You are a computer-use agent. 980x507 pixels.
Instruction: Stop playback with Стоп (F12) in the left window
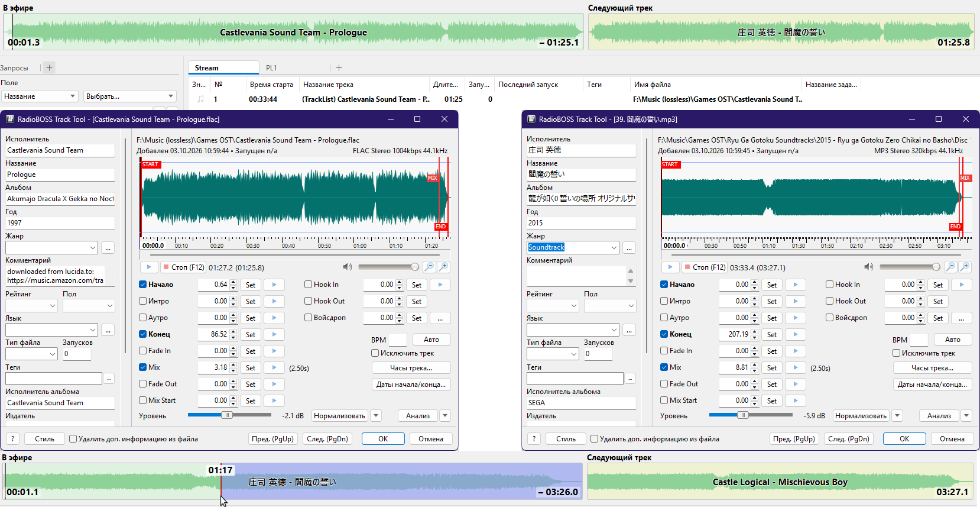pyautogui.click(x=183, y=267)
